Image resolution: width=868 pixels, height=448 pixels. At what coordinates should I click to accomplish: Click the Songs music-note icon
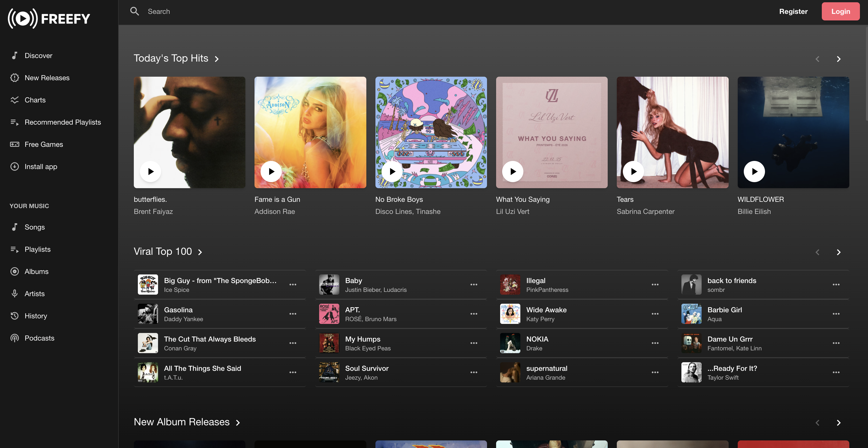14,227
